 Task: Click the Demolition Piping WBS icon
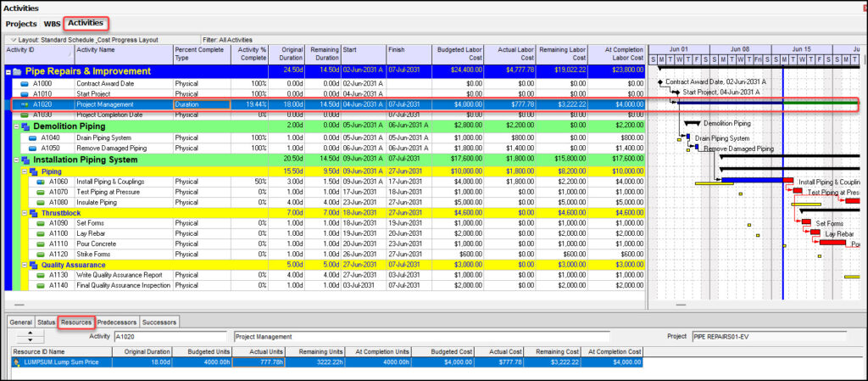[25, 126]
